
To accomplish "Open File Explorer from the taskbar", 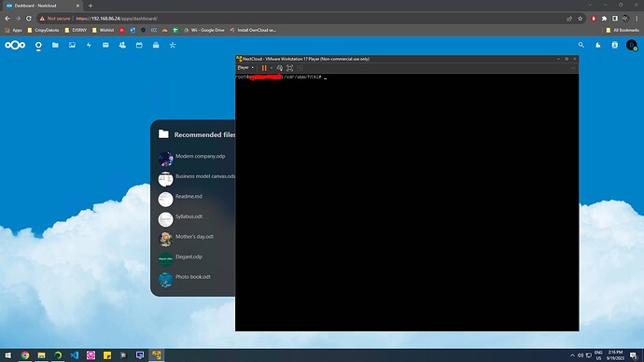I will pos(41,355).
